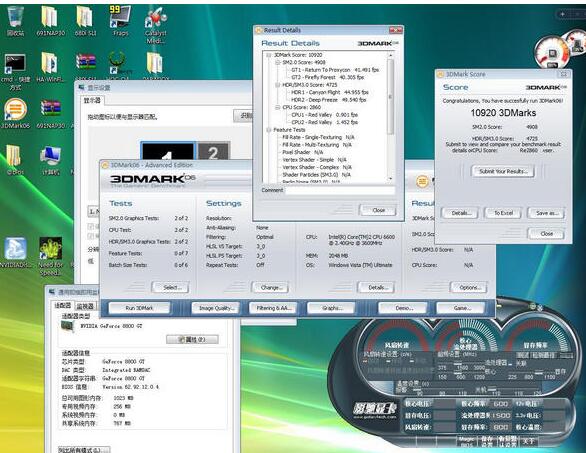586x453 pixels.
Task: Click the Save as... button
Action: [x=546, y=213]
